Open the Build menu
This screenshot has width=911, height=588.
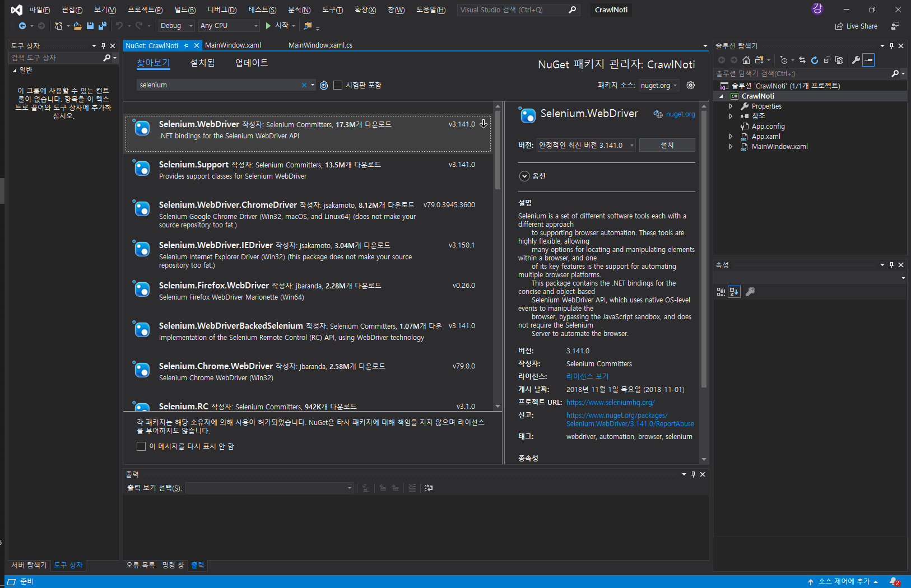click(185, 10)
